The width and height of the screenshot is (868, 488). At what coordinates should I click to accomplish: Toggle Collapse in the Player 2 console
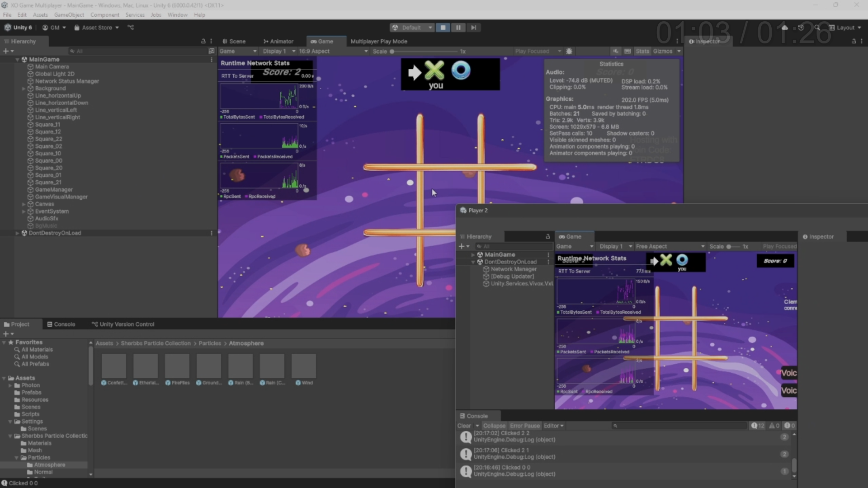click(494, 426)
